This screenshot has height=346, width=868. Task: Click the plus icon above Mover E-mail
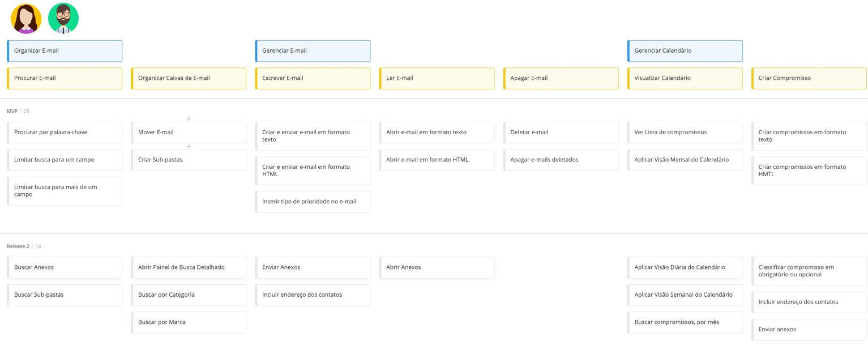pyautogui.click(x=189, y=119)
